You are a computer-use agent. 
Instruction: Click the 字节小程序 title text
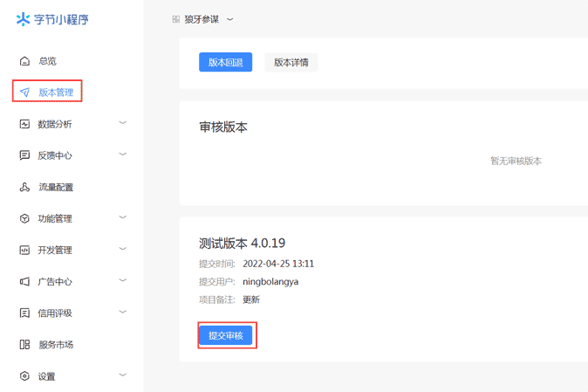click(x=61, y=19)
